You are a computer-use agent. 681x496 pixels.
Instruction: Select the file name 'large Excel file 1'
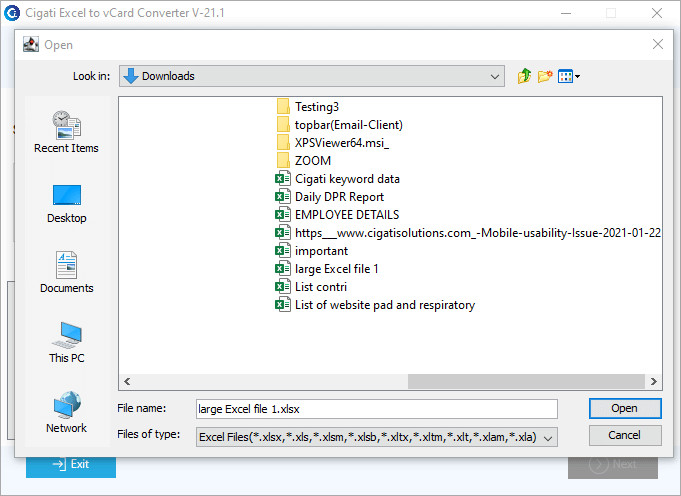click(337, 269)
